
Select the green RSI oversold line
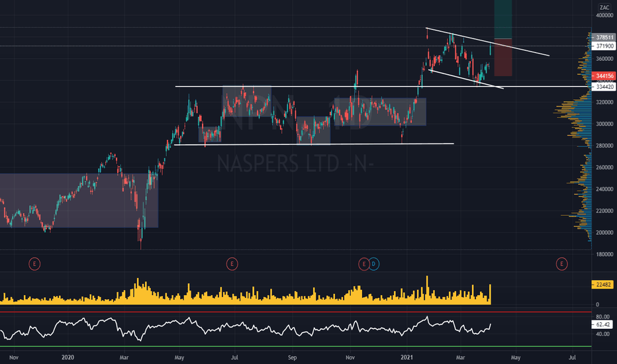pyautogui.click(x=295, y=346)
